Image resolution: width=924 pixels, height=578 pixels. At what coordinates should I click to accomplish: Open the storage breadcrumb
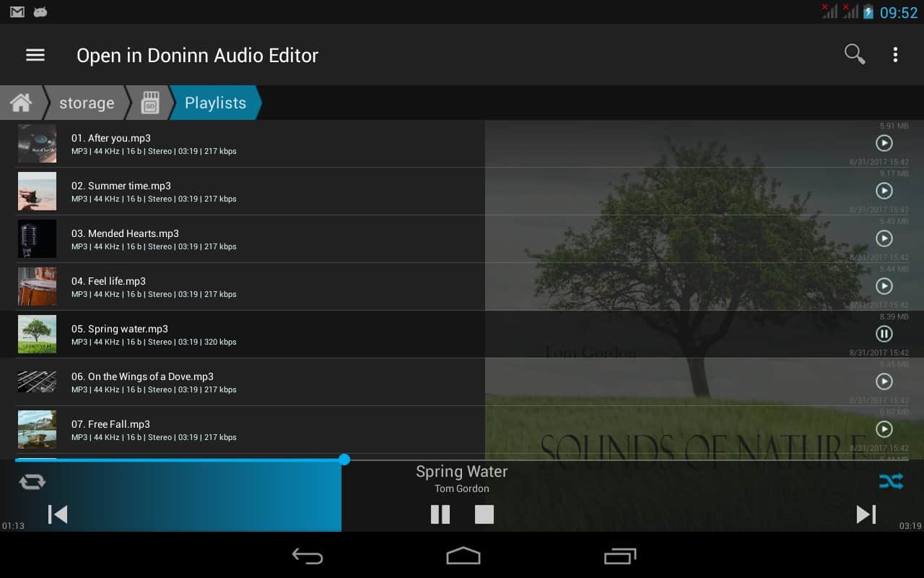[x=87, y=103]
